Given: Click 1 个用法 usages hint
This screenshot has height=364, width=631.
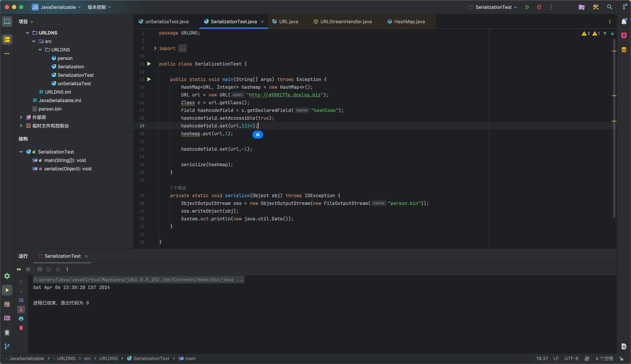Looking at the screenshot, I should pos(178,188).
